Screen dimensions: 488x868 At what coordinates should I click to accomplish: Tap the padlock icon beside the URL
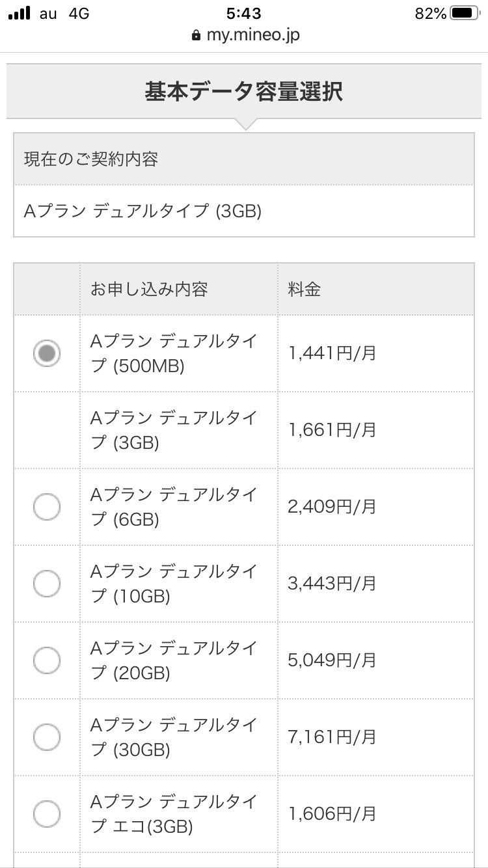197,36
